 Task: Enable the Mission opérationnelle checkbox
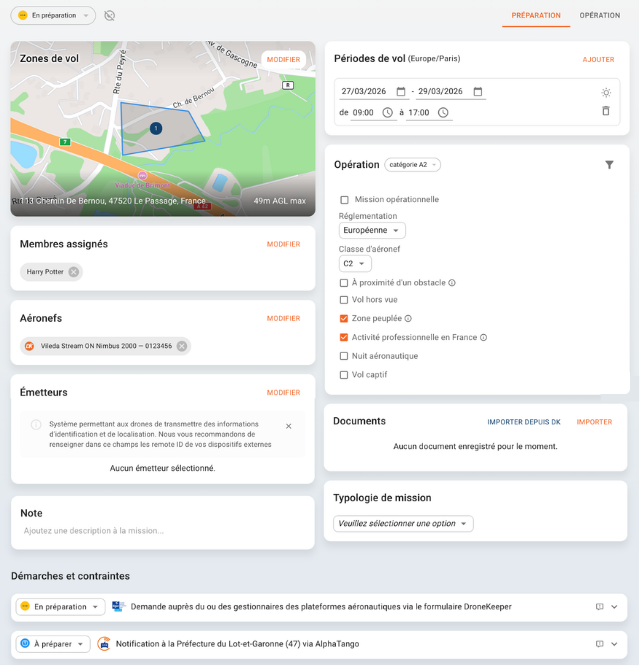coord(345,200)
